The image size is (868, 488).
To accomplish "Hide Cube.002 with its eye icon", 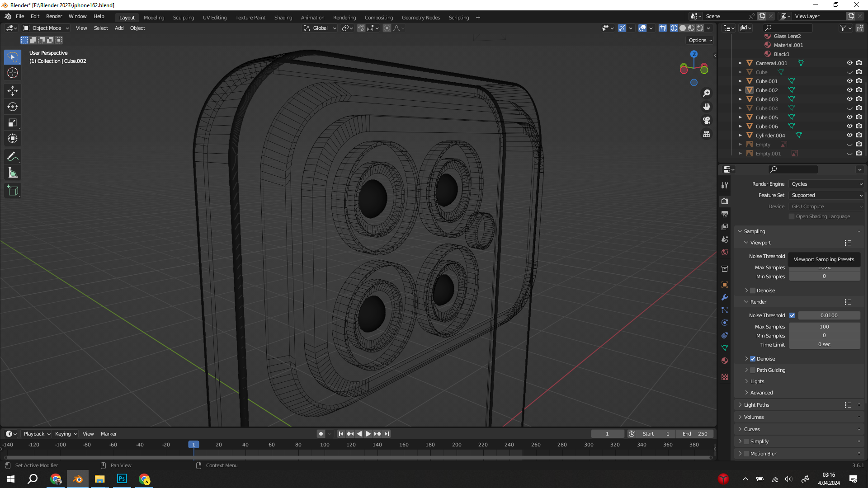I will pos(849,90).
